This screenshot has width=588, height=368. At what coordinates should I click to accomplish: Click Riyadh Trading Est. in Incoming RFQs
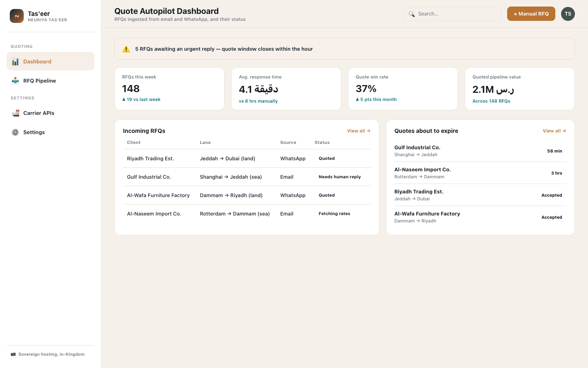tap(150, 159)
